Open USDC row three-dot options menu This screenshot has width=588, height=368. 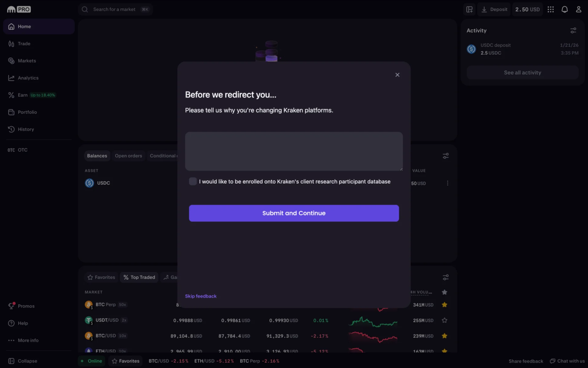click(x=447, y=183)
